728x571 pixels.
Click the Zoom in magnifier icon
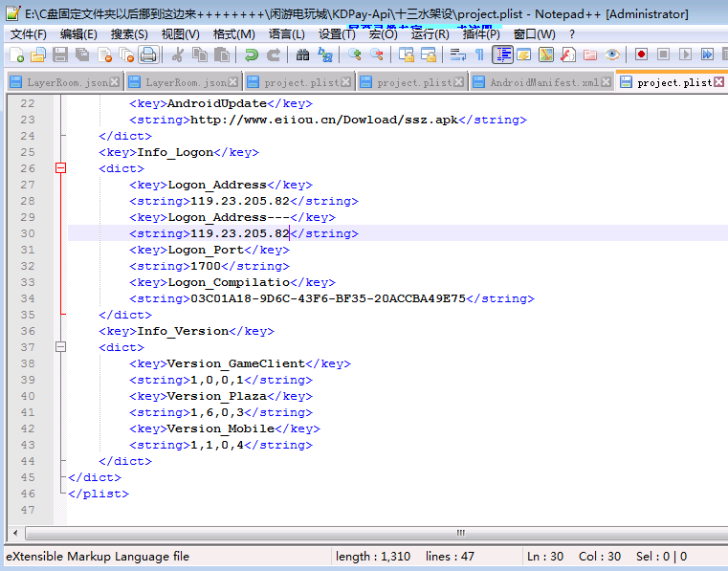pyautogui.click(x=355, y=55)
